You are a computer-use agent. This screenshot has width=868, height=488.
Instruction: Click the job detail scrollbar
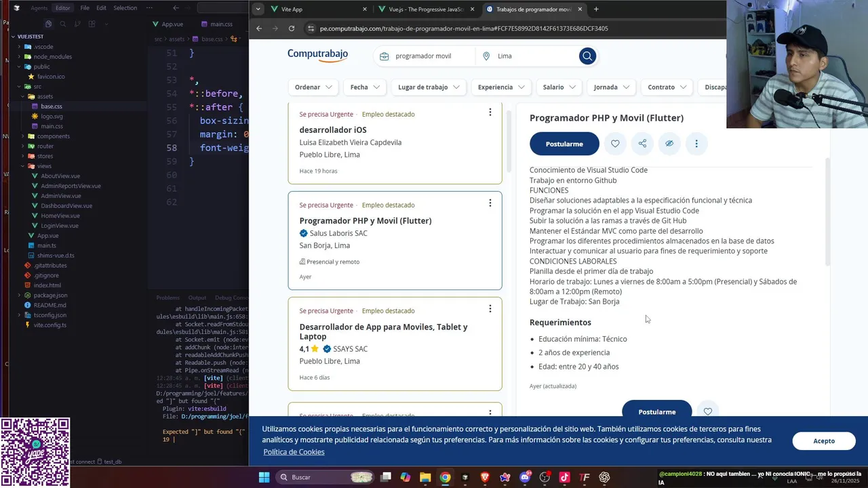click(x=827, y=211)
